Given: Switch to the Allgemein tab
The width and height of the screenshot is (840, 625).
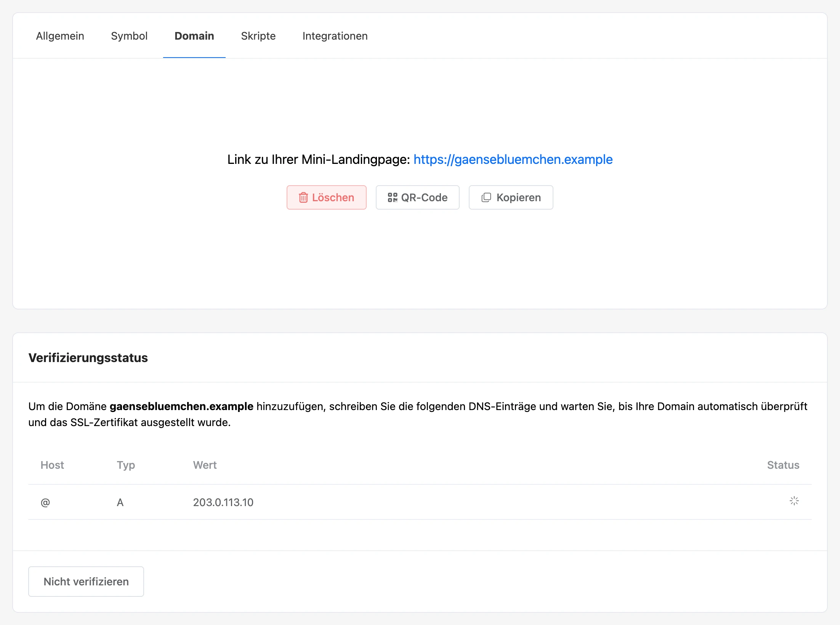Looking at the screenshot, I should point(60,36).
